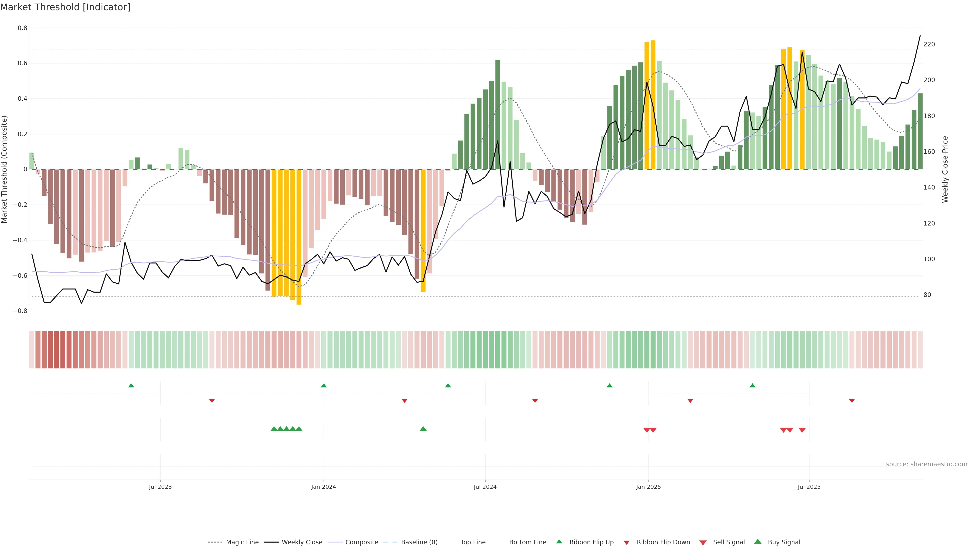Click the Ribbon Flip Up legend icon
This screenshot has width=980, height=551.
click(559, 542)
